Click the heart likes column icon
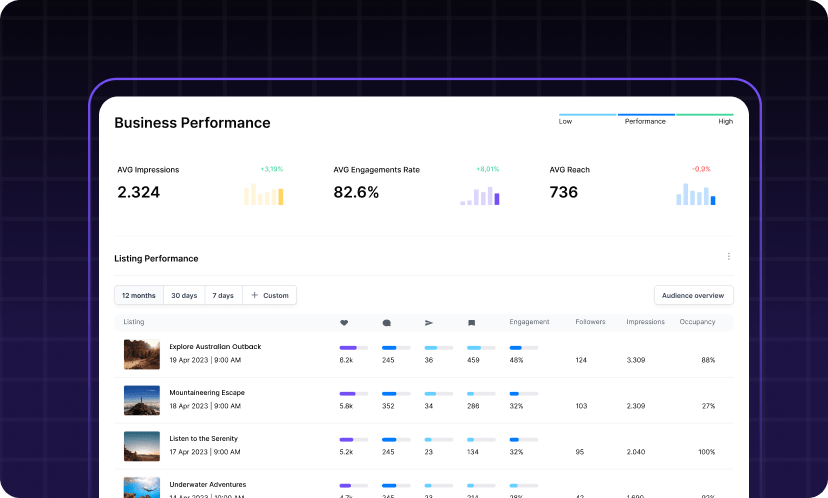 click(x=344, y=323)
